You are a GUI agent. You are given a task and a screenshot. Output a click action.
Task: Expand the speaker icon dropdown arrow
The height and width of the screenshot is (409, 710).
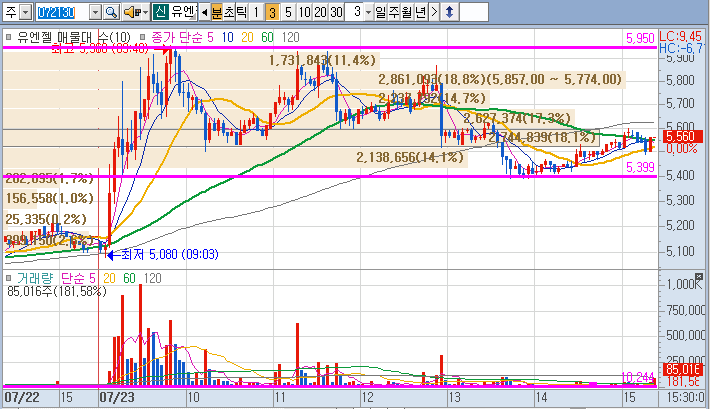[145, 12]
